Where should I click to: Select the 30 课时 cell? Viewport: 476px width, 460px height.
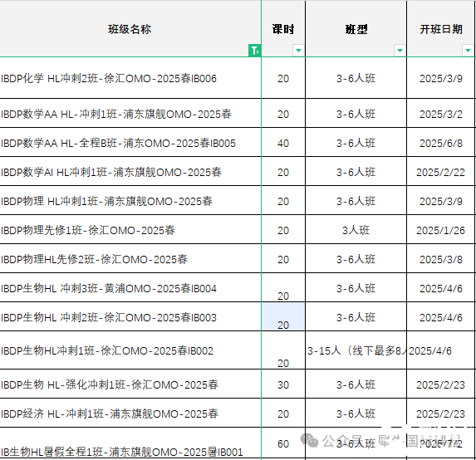pos(283,384)
